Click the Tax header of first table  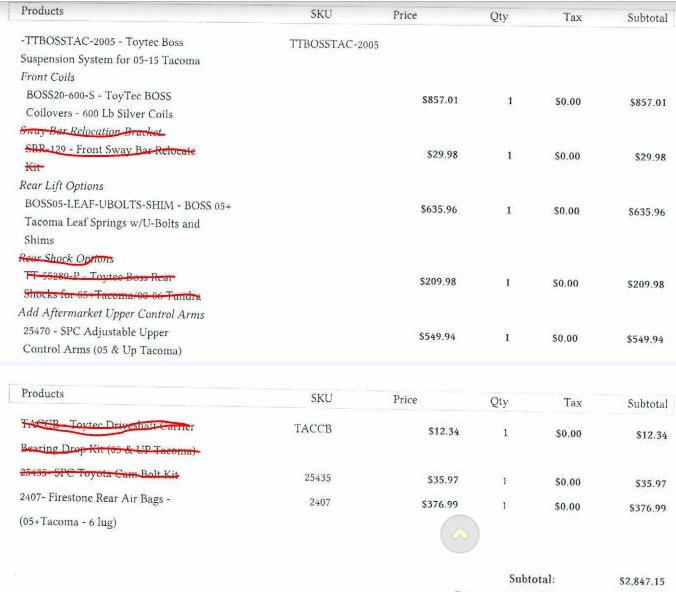click(x=572, y=17)
